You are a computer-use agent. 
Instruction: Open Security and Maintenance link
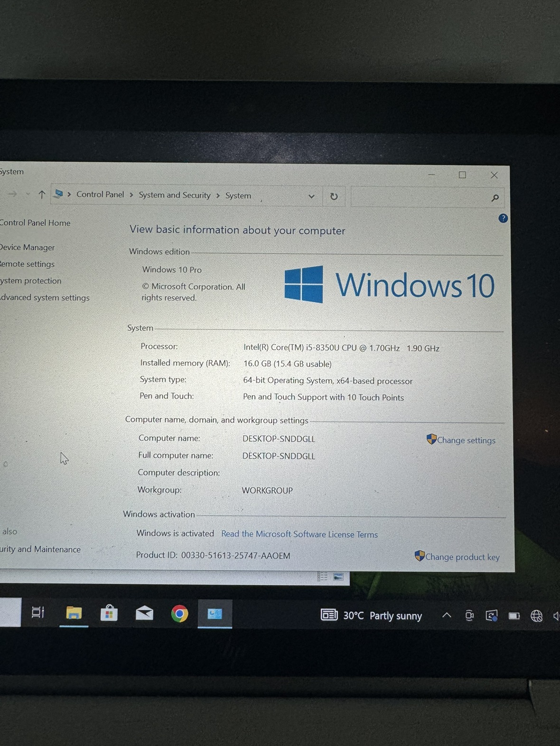coord(40,549)
